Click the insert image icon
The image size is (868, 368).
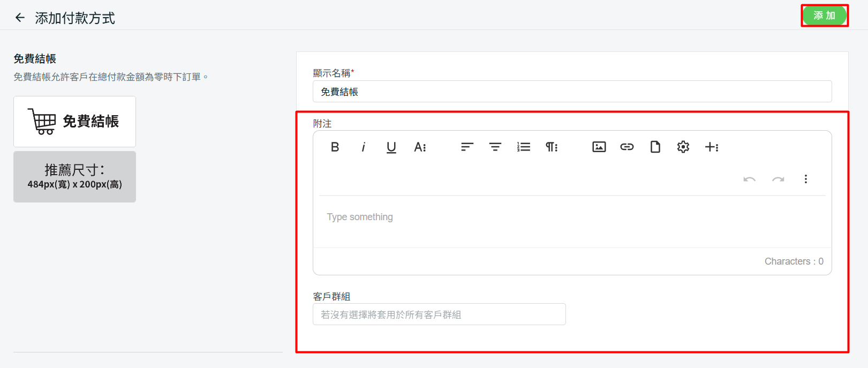[599, 147]
